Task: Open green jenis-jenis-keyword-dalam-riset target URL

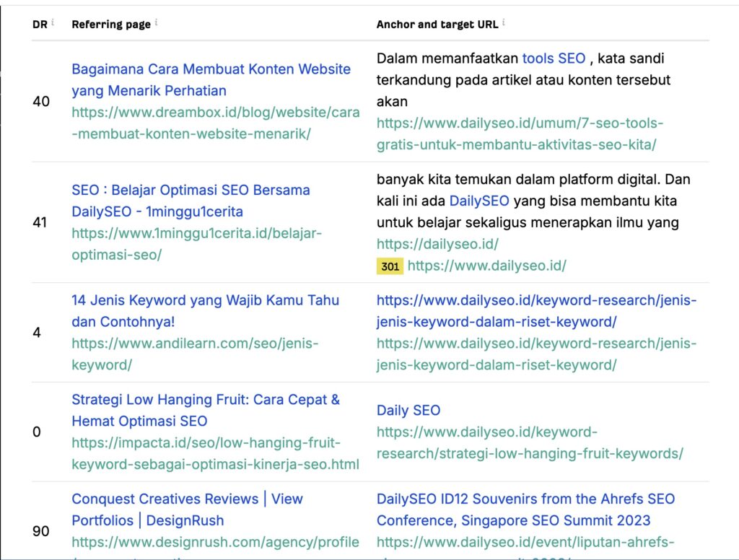Action: [x=536, y=354]
